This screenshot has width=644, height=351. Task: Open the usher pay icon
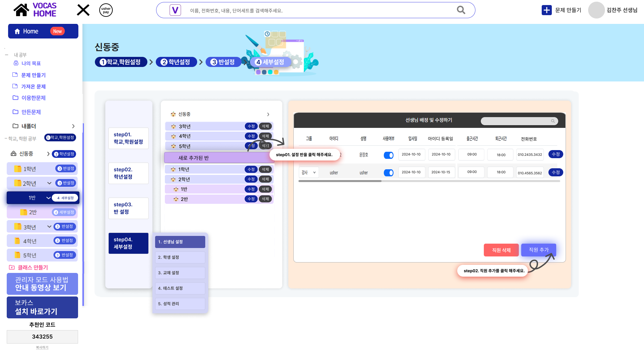point(106,10)
